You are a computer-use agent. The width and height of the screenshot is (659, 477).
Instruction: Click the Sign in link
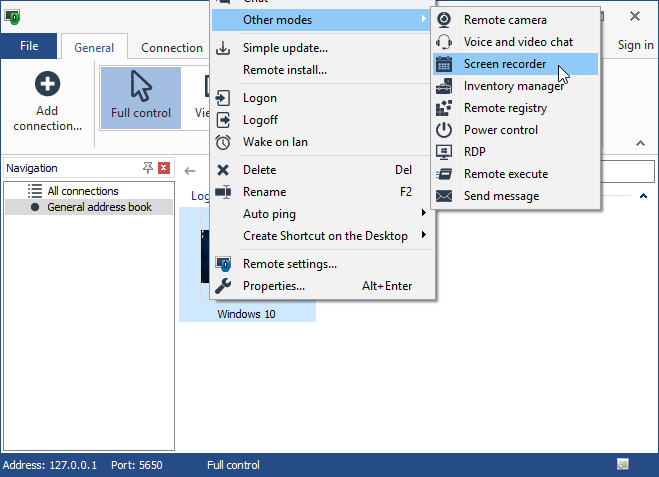point(635,45)
